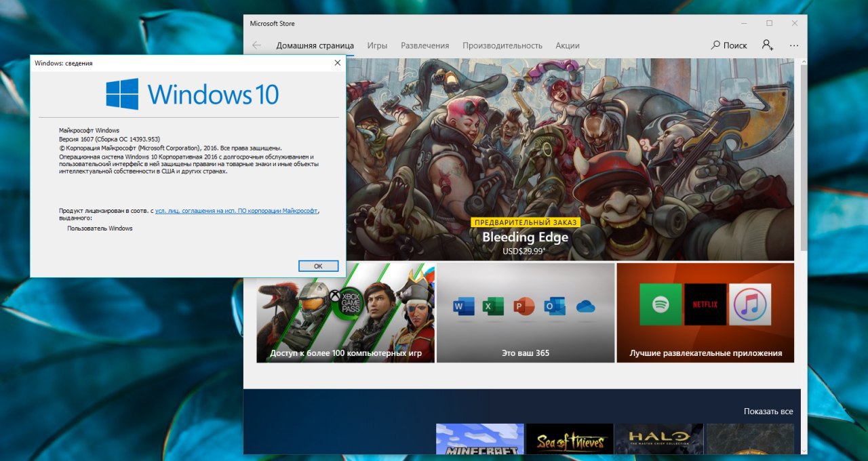Viewport: 868px width, 461px height.
Task: Click the ПРЕДВАРИТЕЛЬНЫЙ ЗАКАЗ label
Action: tap(526, 222)
